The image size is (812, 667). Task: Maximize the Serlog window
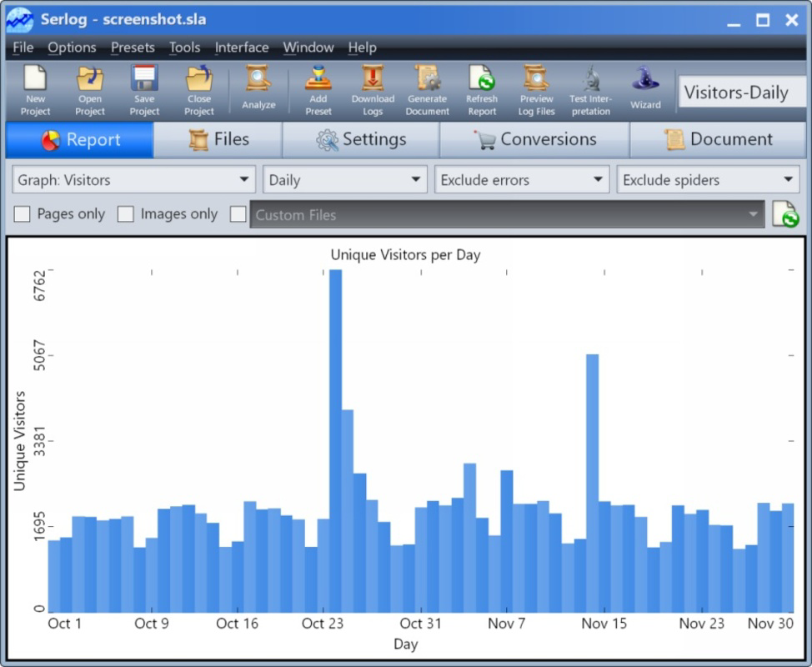[762, 20]
